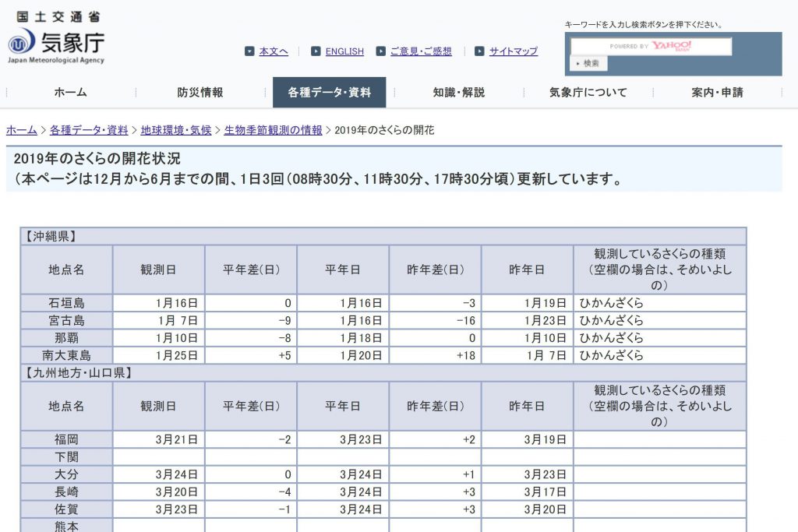Click 長崎 observation date 3月20日
This screenshot has height=532, width=798.
click(177, 491)
